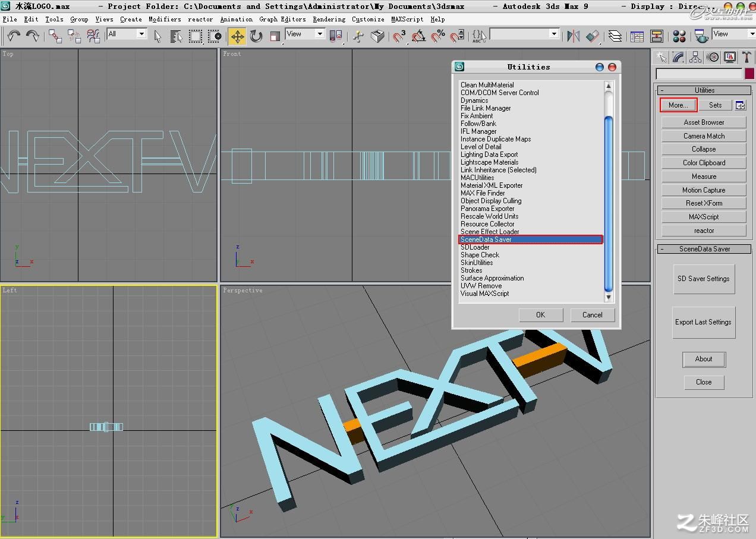Image resolution: width=756 pixels, height=539 pixels.
Task: Switch to the Create panel tab
Action: pos(661,57)
